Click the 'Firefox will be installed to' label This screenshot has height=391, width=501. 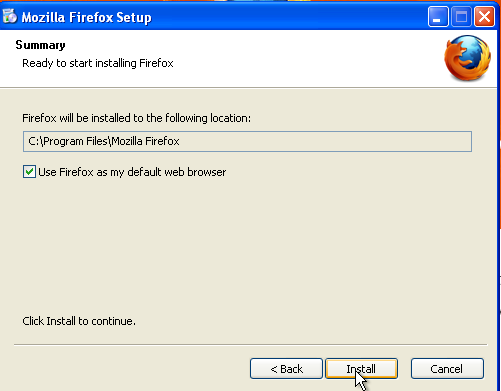pos(136,118)
